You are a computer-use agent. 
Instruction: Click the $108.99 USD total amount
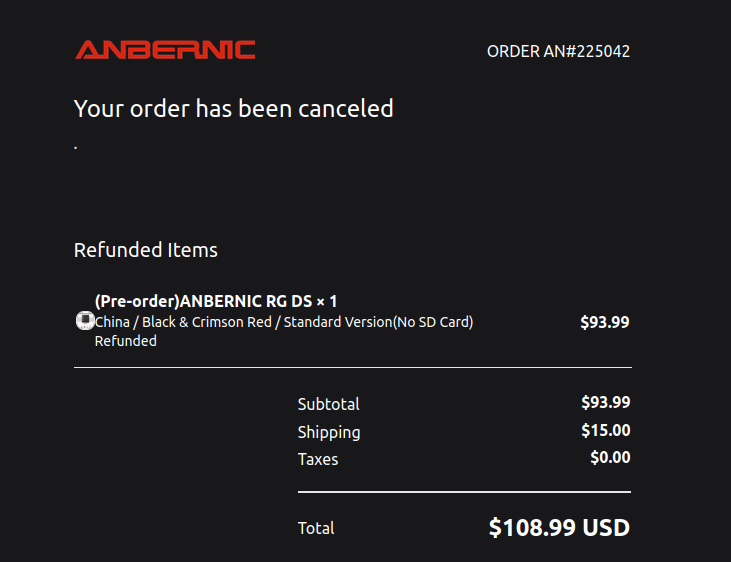pyautogui.click(x=559, y=527)
